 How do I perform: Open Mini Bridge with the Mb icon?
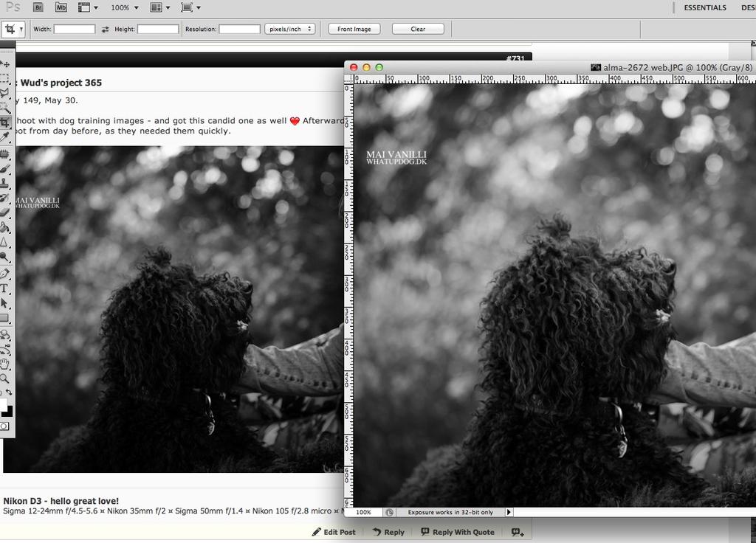click(x=61, y=7)
